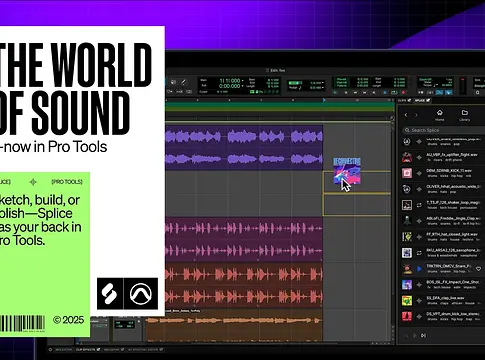This screenshot has height=360, width=485.
Task: Click the Stop button in transport
Action: tap(385, 92)
